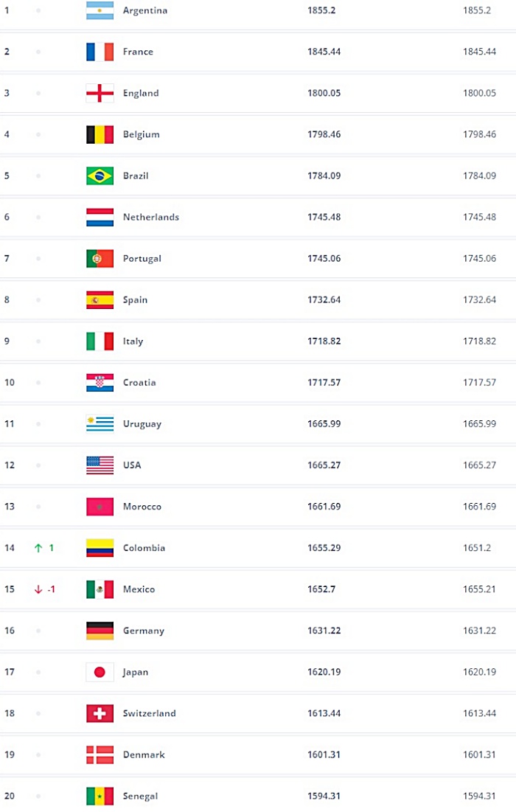Select the Denmark row name
This screenshot has width=516, height=812.
coord(144,754)
